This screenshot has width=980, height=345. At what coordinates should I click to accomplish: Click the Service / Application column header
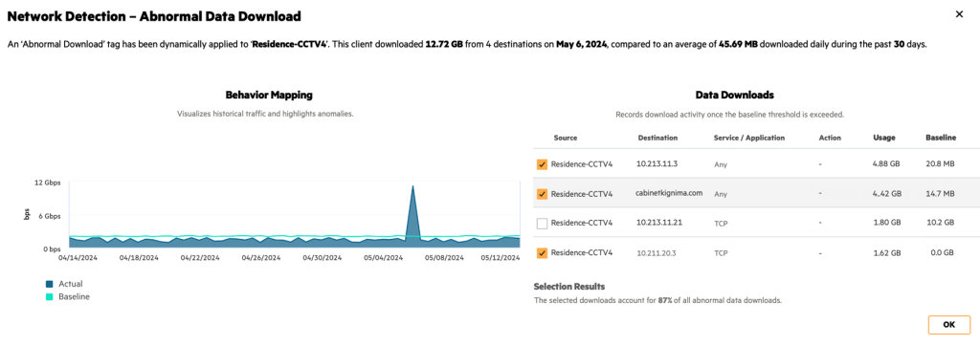(748, 138)
